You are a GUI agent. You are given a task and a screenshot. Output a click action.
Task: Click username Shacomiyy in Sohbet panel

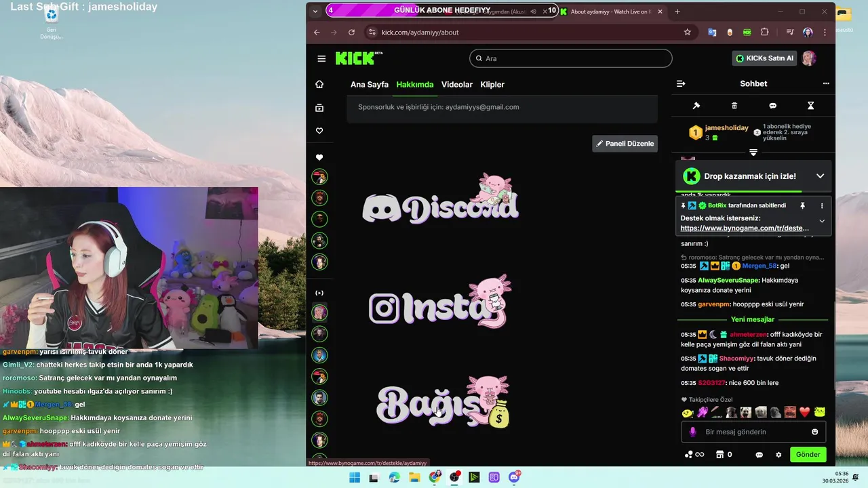pos(737,359)
